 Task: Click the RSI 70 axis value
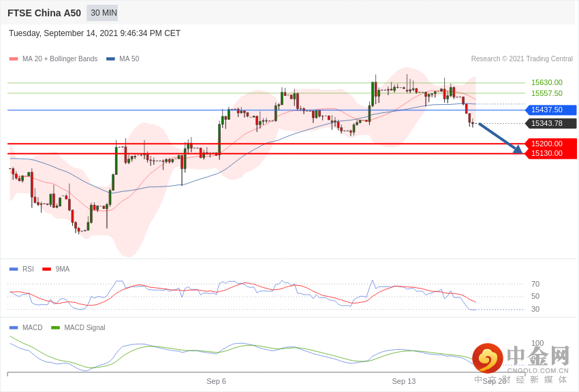pyautogui.click(x=535, y=284)
